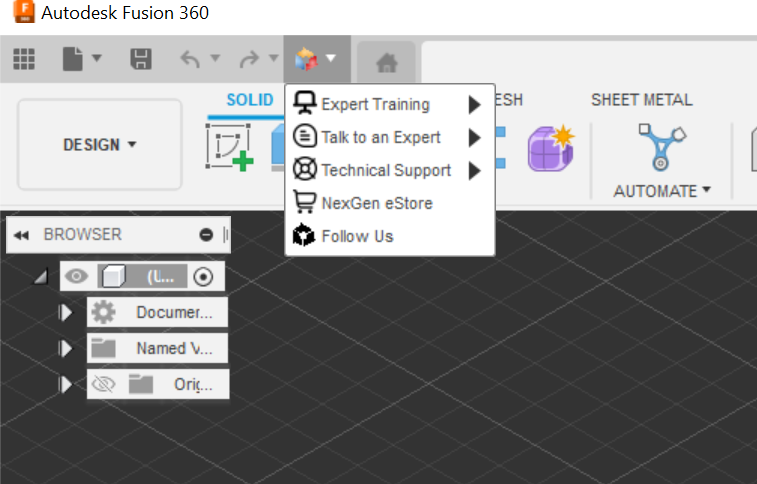Click the File document icon
This screenshot has width=757, height=484.
tap(72, 59)
